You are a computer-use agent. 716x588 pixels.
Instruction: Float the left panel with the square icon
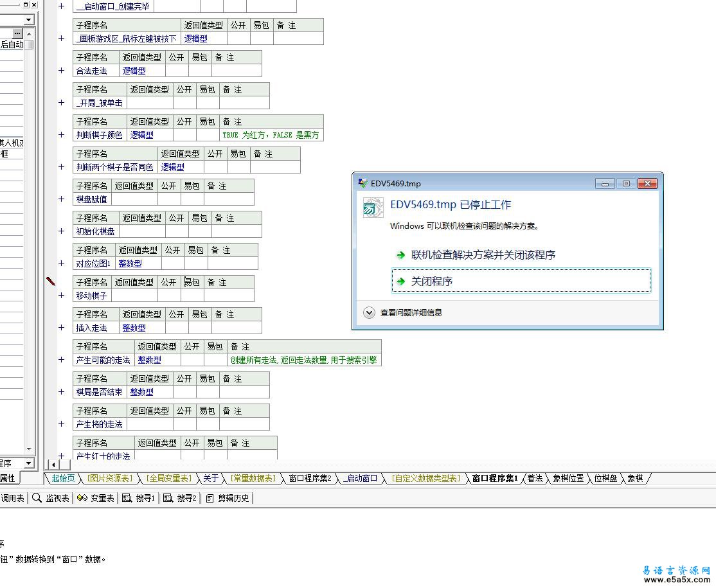click(26, 4)
